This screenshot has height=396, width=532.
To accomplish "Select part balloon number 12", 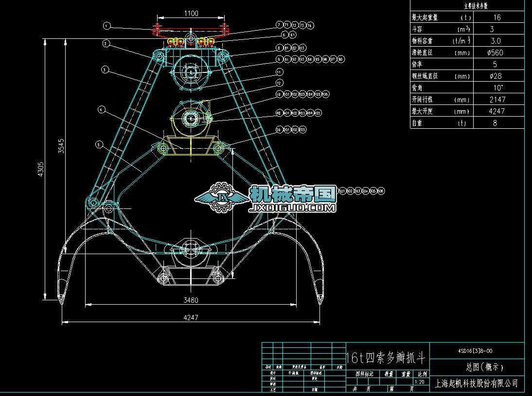I will 279,83.
